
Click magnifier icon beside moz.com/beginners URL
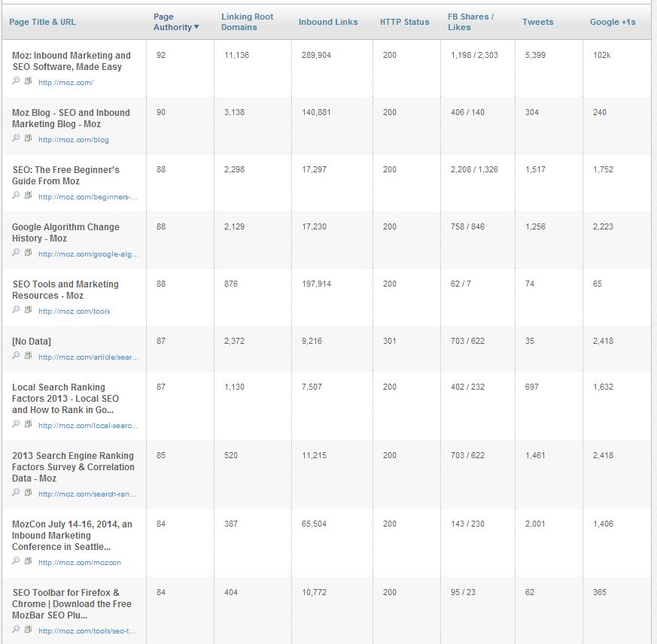[16, 195]
